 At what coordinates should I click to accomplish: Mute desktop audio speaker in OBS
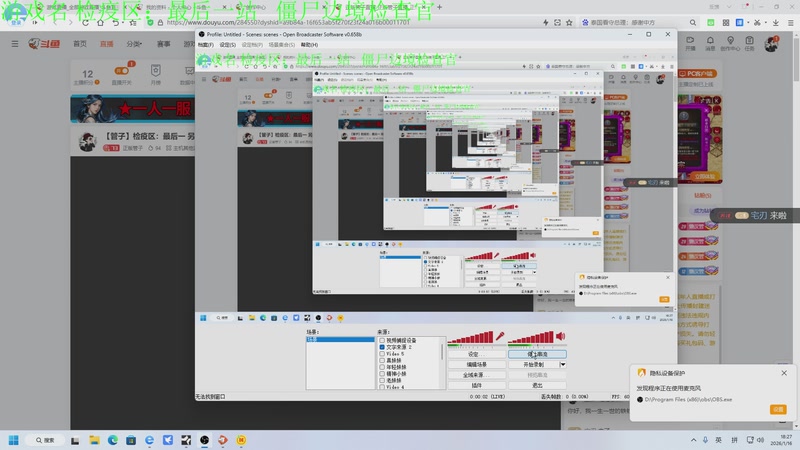[561, 336]
